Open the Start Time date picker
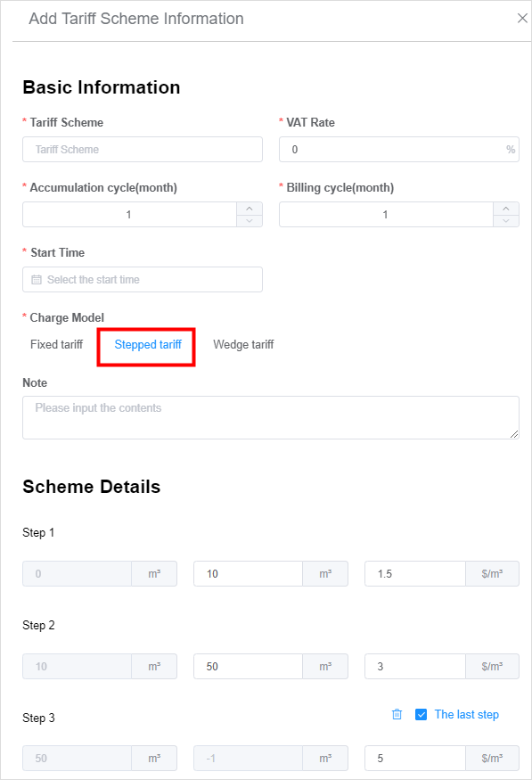The height and width of the screenshot is (780, 532). (143, 280)
